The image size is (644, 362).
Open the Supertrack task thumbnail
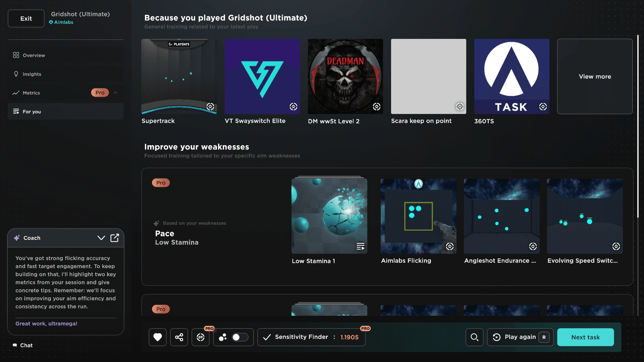pyautogui.click(x=179, y=76)
